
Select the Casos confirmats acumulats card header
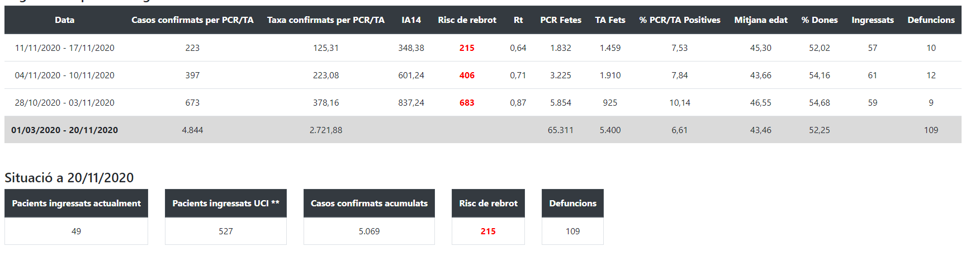point(369,204)
